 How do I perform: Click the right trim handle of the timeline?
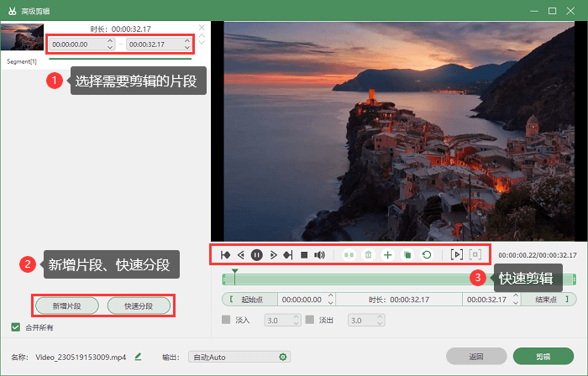point(574,279)
